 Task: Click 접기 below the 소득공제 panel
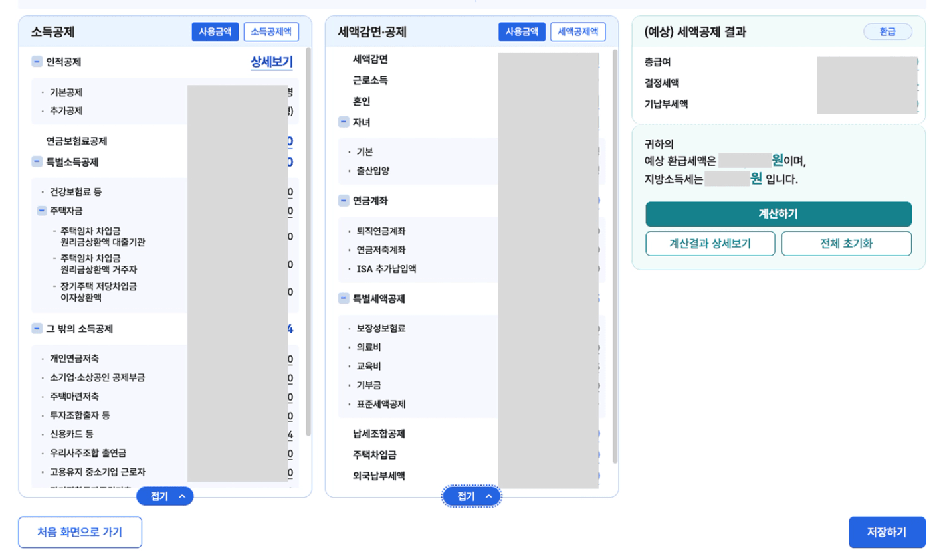pyautogui.click(x=165, y=496)
